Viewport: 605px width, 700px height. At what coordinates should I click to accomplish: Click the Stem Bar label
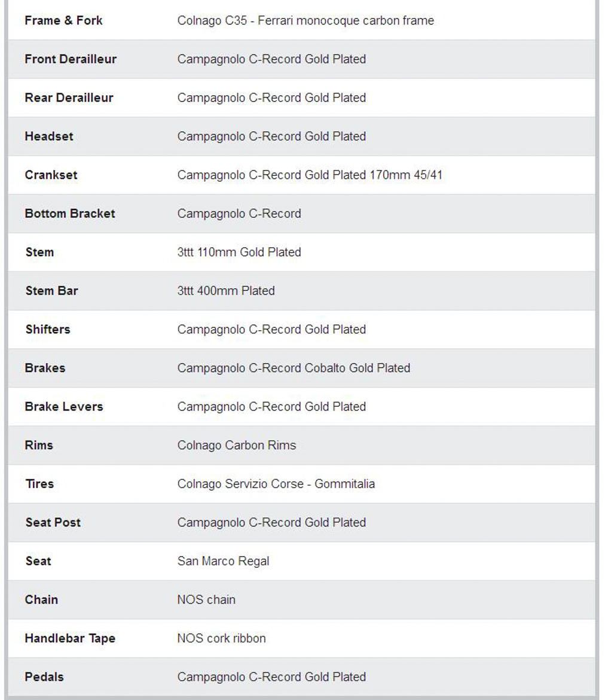coord(51,291)
